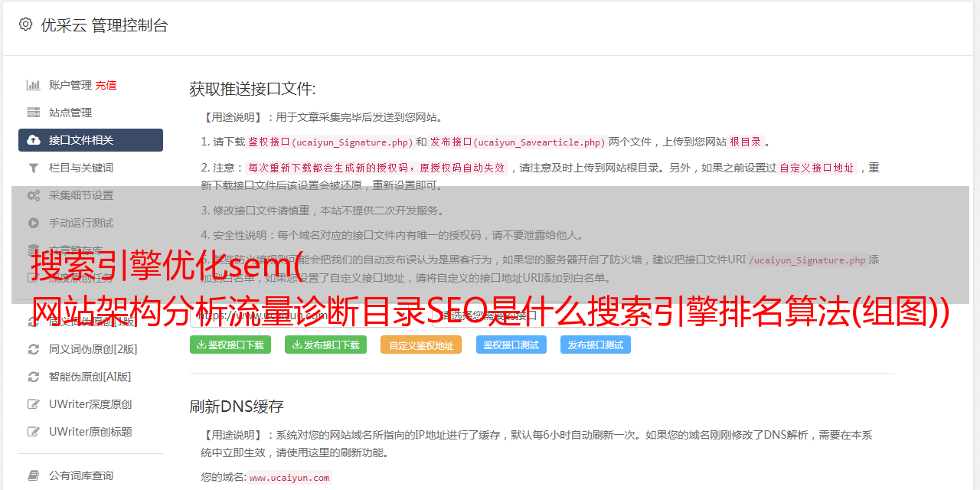
Task: Click the 发布接口(ucaiyun_Savearticle.php) code text
Action: (x=518, y=142)
